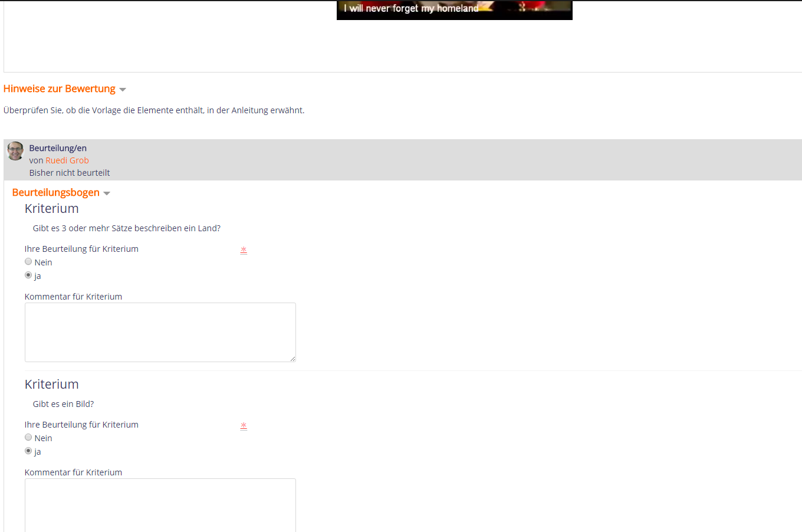The height and width of the screenshot is (532, 802).
Task: Focus the comment box under 'Gibt es ein Bild?'
Action: click(x=160, y=505)
